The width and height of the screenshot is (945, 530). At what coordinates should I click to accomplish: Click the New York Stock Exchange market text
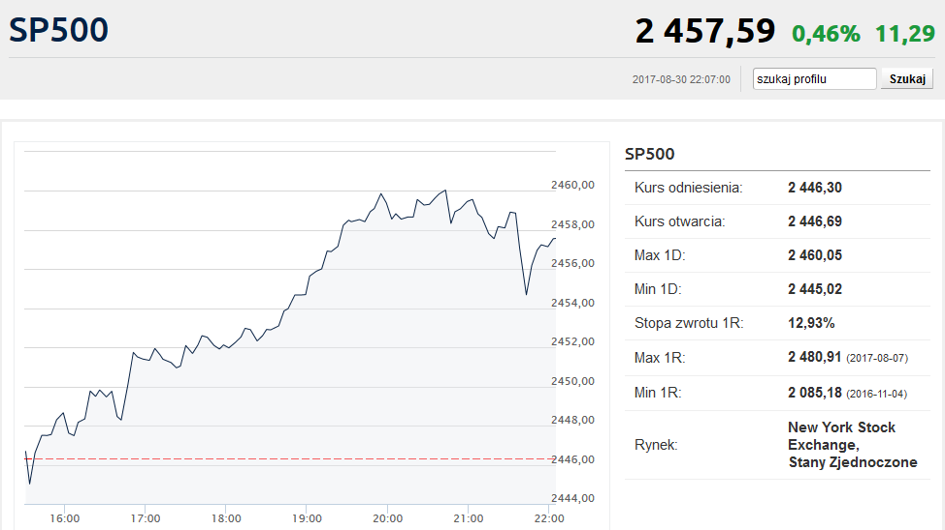pos(841,435)
